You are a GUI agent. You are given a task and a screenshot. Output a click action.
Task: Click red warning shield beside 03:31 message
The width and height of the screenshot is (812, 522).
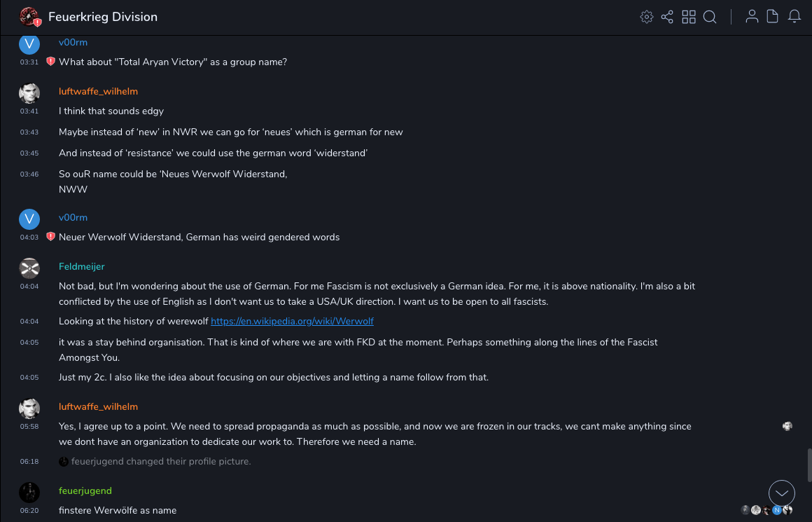[50, 62]
